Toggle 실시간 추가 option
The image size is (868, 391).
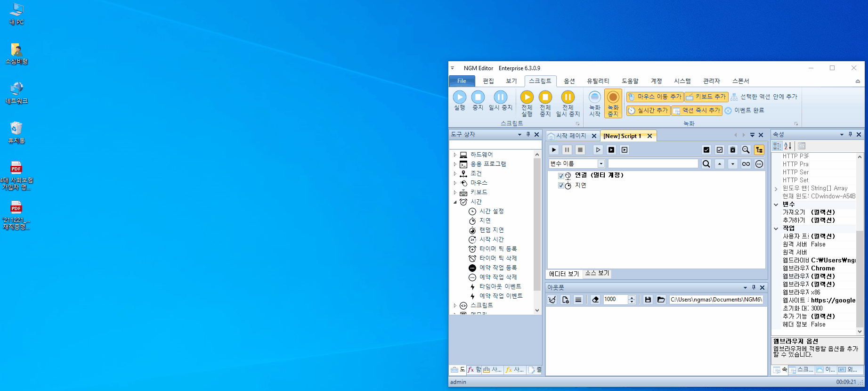click(x=648, y=110)
